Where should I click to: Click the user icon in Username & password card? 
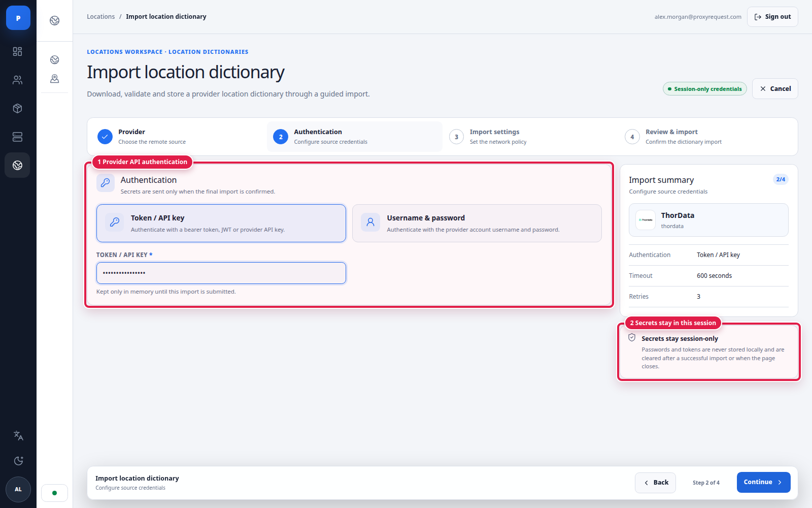click(370, 222)
